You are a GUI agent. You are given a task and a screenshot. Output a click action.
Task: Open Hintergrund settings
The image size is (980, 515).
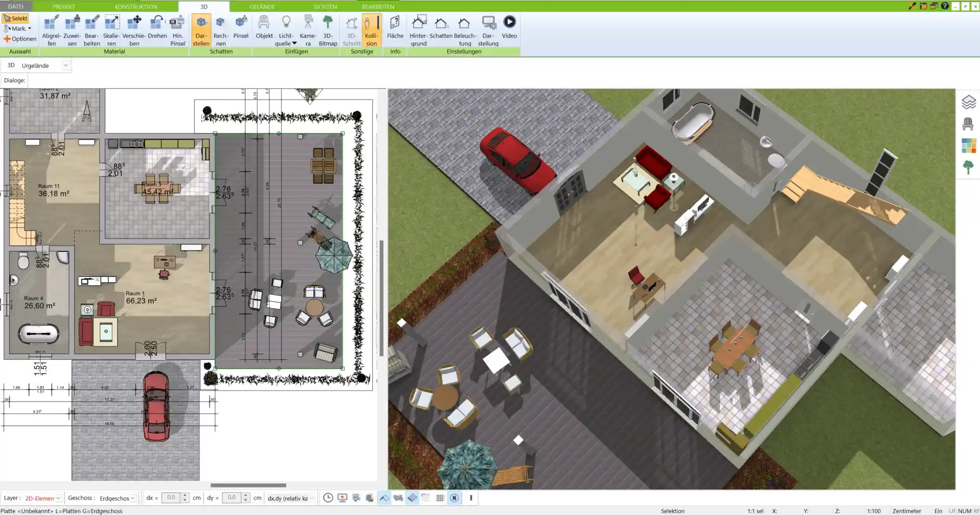pos(418,31)
